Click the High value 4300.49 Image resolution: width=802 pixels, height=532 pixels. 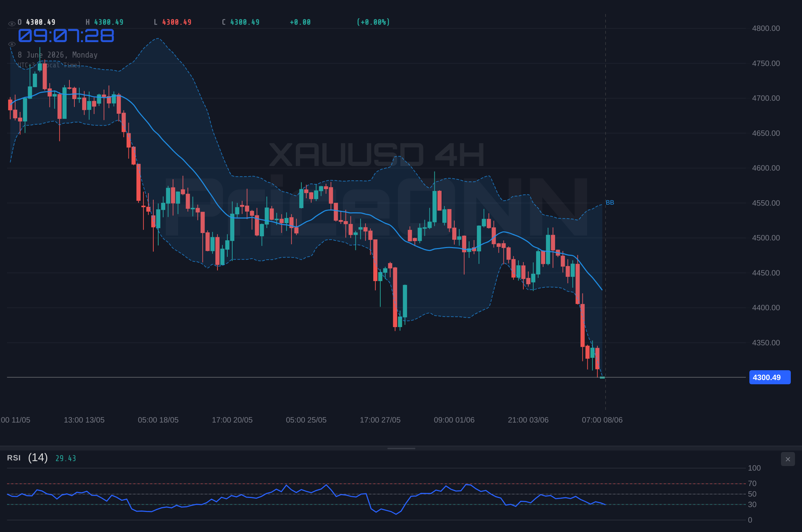109,22
